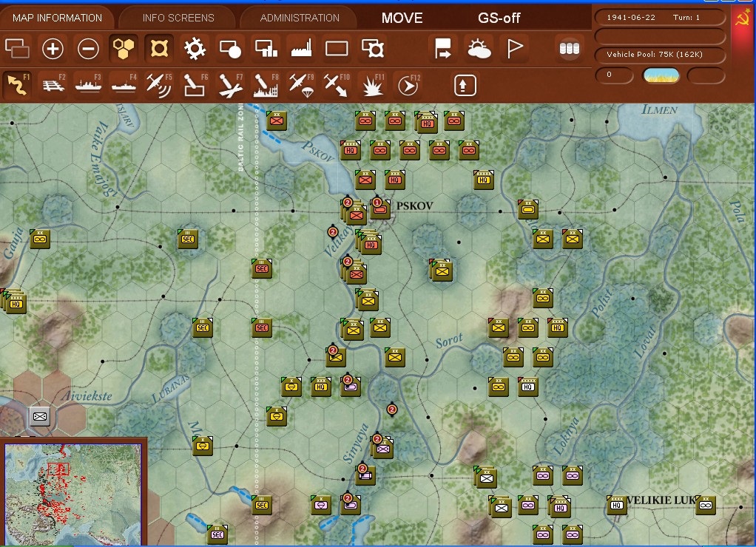Select F6 bomb unit mode

point(195,85)
